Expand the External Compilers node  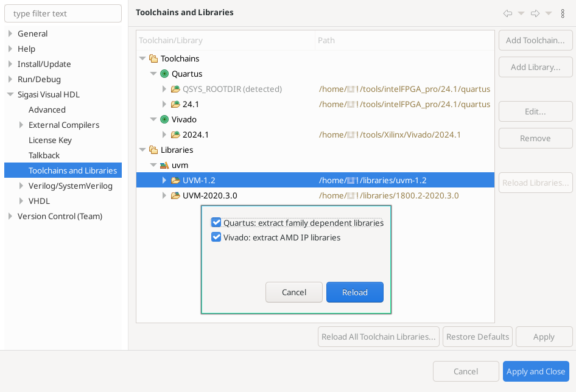coord(21,125)
